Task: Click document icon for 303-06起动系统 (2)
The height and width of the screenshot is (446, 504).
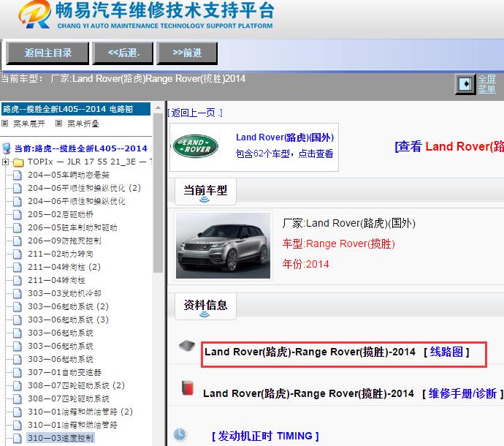Action: tap(17, 306)
